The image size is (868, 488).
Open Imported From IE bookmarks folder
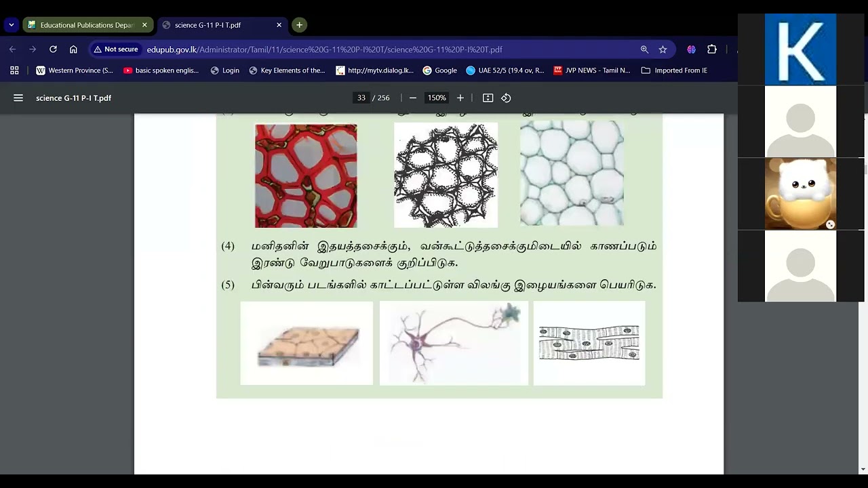click(674, 70)
